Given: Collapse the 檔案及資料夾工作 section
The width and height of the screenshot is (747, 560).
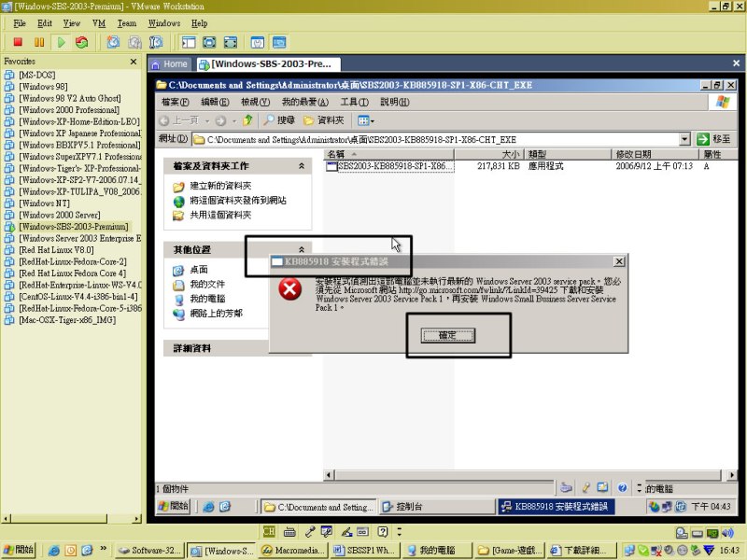Looking at the screenshot, I should pyautogui.click(x=301, y=166).
